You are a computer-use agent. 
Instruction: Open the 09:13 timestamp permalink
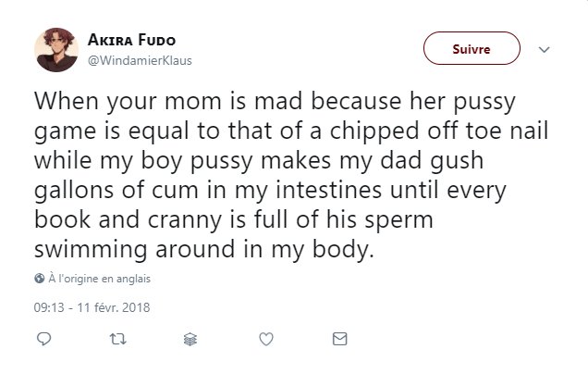[x=51, y=306]
